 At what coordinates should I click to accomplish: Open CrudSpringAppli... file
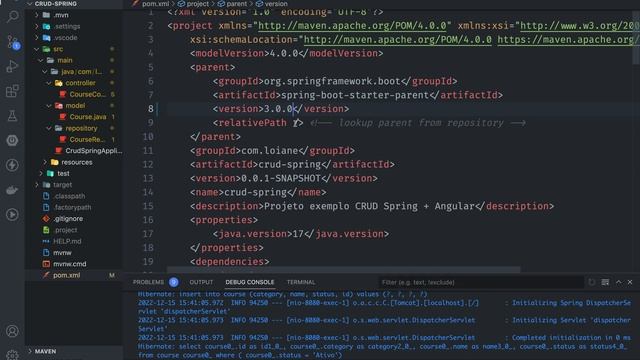click(x=93, y=151)
